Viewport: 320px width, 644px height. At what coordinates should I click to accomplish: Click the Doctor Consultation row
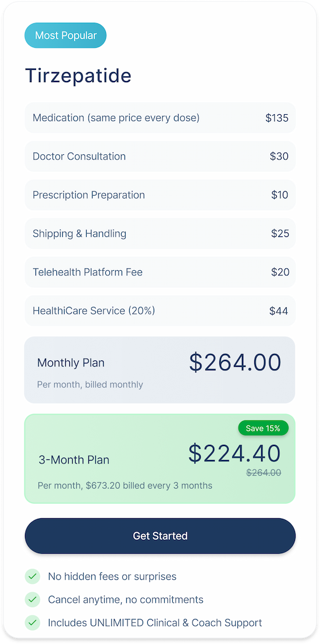click(x=160, y=156)
